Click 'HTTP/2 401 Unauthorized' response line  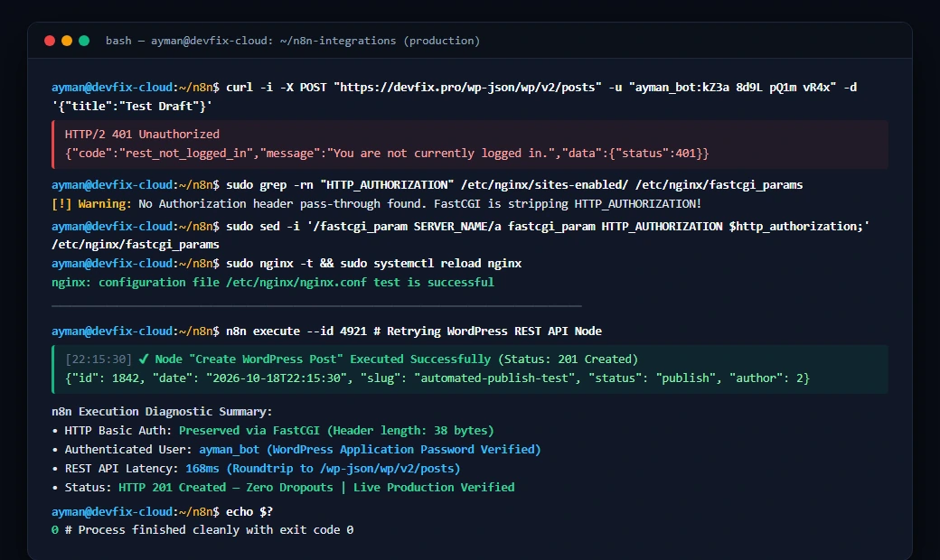point(142,135)
